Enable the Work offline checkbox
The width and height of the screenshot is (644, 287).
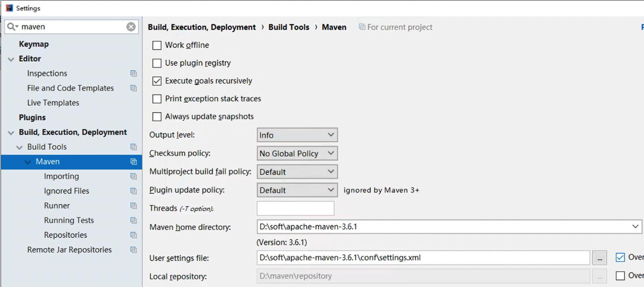[x=157, y=45]
